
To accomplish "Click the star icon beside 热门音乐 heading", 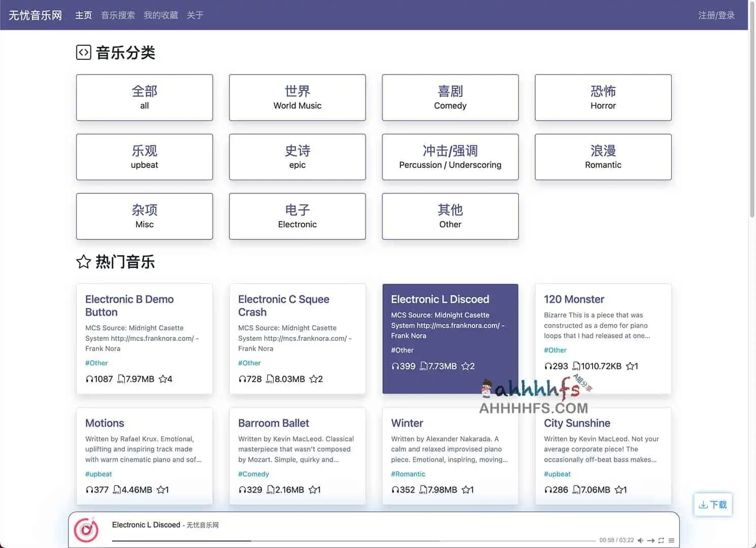I will (83, 262).
